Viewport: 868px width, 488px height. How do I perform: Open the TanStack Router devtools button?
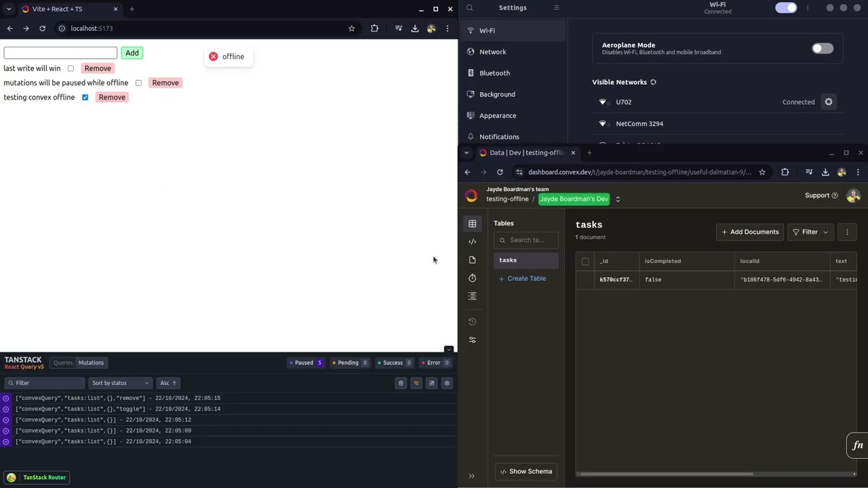(x=36, y=477)
